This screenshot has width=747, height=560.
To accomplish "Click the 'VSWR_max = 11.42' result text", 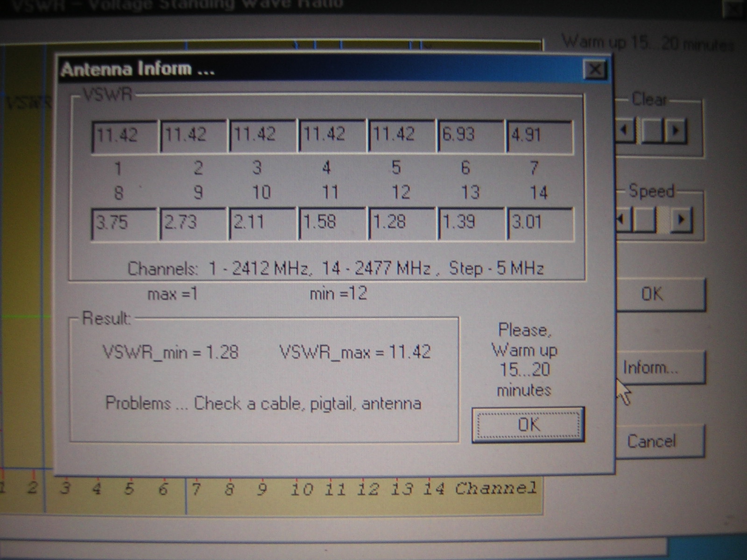I will pos(355,352).
